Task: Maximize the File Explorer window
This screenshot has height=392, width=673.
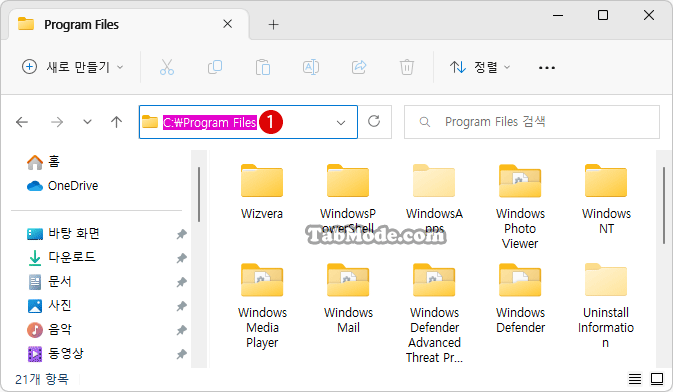Action: 603,15
